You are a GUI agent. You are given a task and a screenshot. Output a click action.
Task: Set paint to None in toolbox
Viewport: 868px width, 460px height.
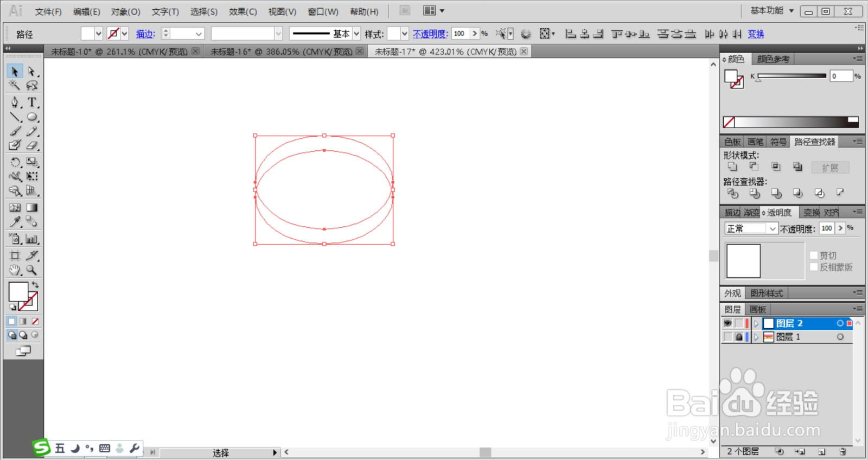[x=35, y=321]
